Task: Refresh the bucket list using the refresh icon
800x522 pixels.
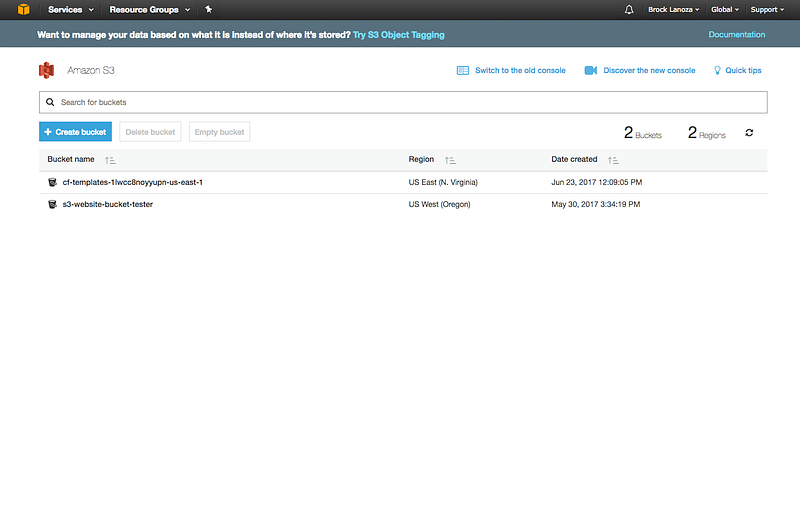Action: tap(749, 133)
